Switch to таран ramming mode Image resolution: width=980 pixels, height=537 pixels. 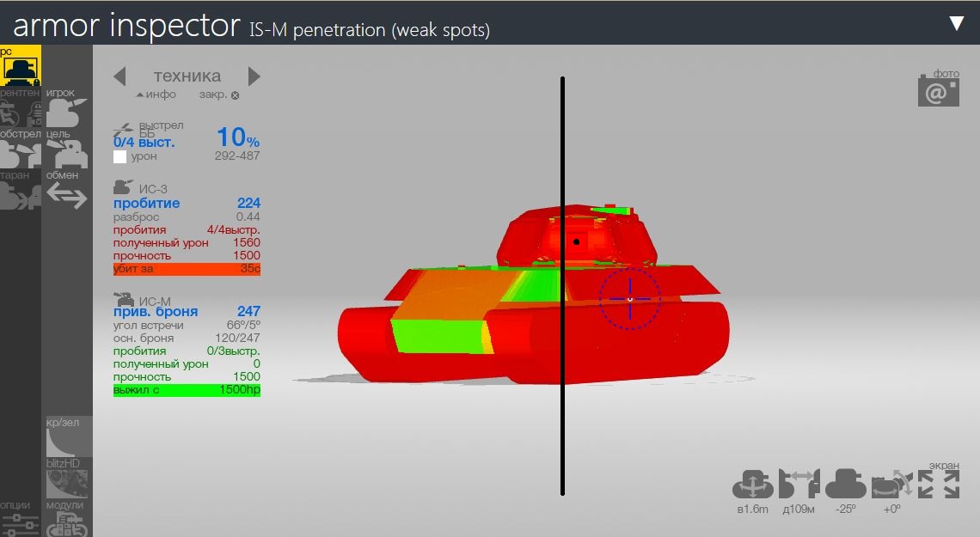tap(20, 192)
